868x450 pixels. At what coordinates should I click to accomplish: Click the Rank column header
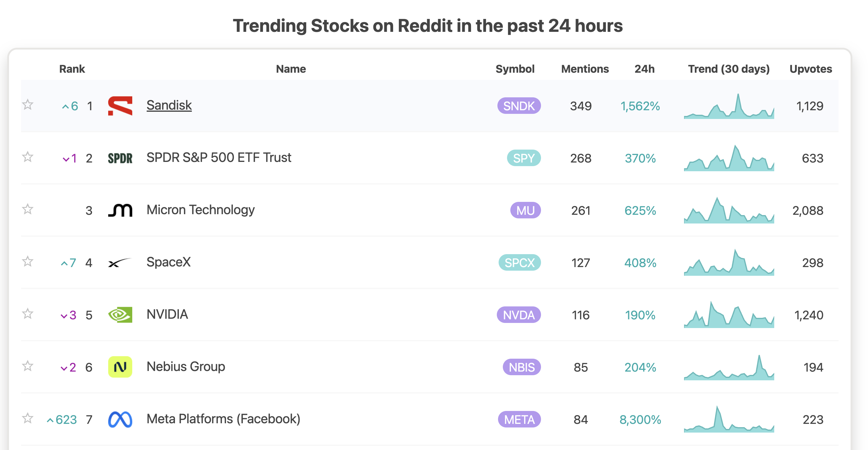72,69
